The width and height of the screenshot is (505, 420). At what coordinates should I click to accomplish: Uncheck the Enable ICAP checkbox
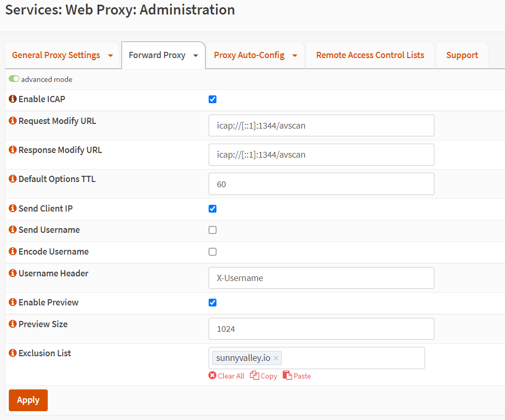tap(212, 100)
